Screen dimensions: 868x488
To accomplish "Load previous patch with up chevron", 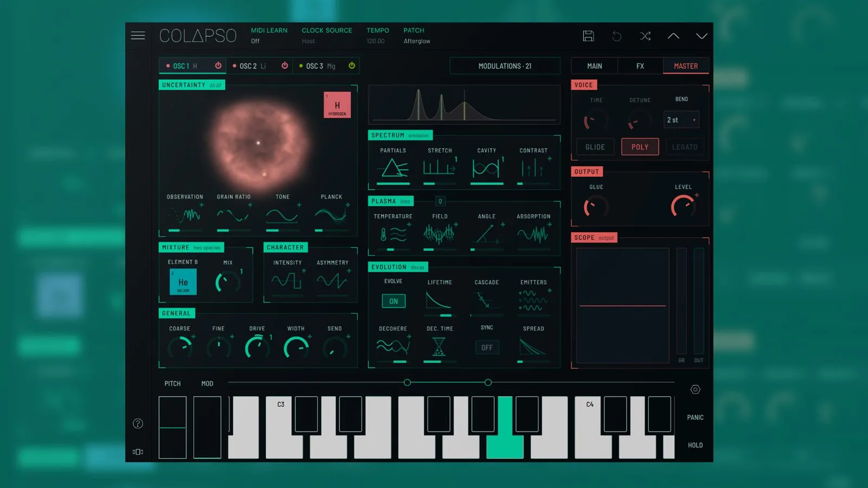I will point(673,36).
